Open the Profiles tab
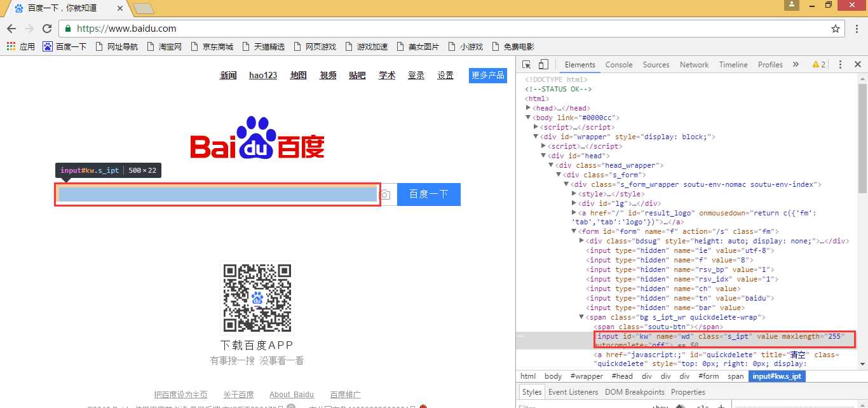 [x=770, y=65]
